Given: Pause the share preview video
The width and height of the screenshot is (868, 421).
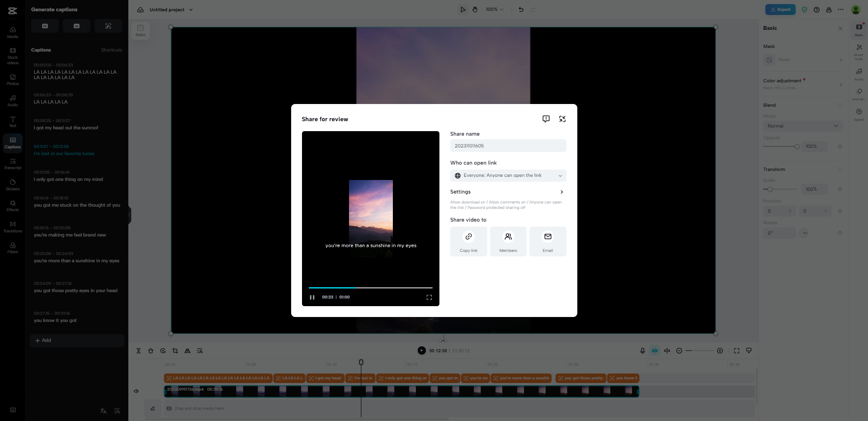Looking at the screenshot, I should click(x=312, y=297).
